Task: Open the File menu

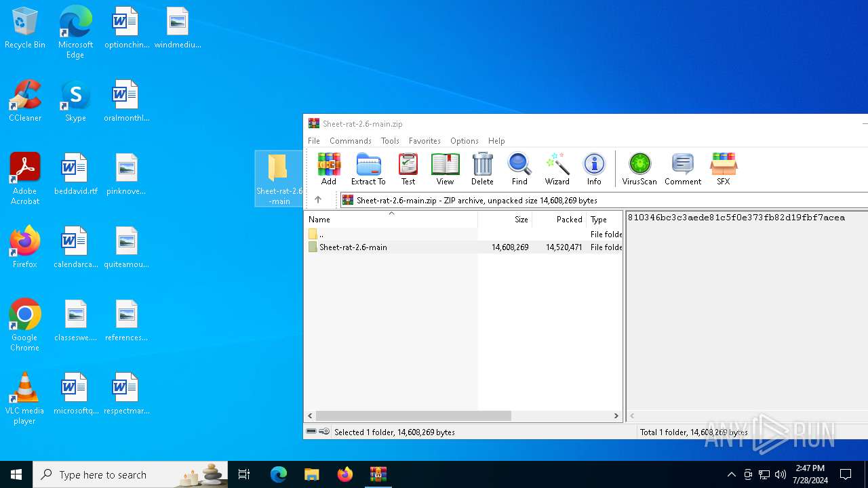Action: (x=314, y=141)
